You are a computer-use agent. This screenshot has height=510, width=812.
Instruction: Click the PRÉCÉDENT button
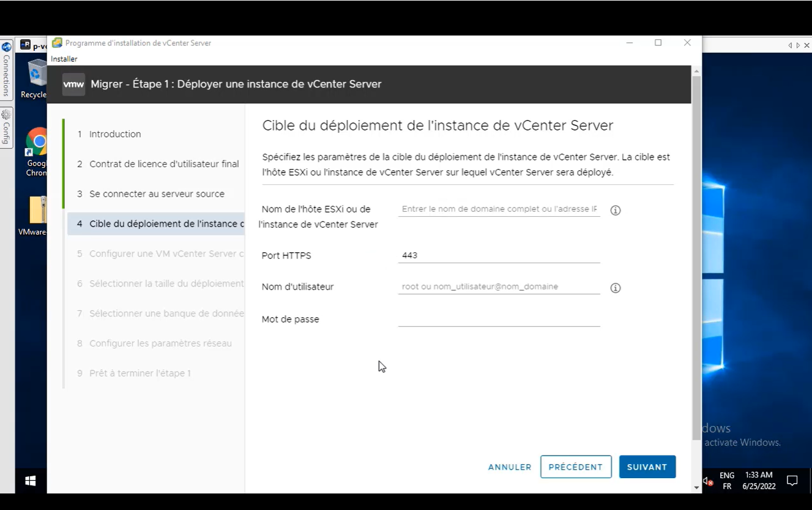(575, 467)
